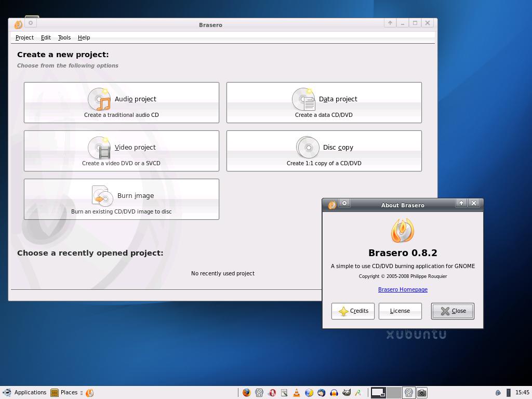Start a new Data project
The height and width of the screenshot is (399, 532).
click(x=324, y=102)
